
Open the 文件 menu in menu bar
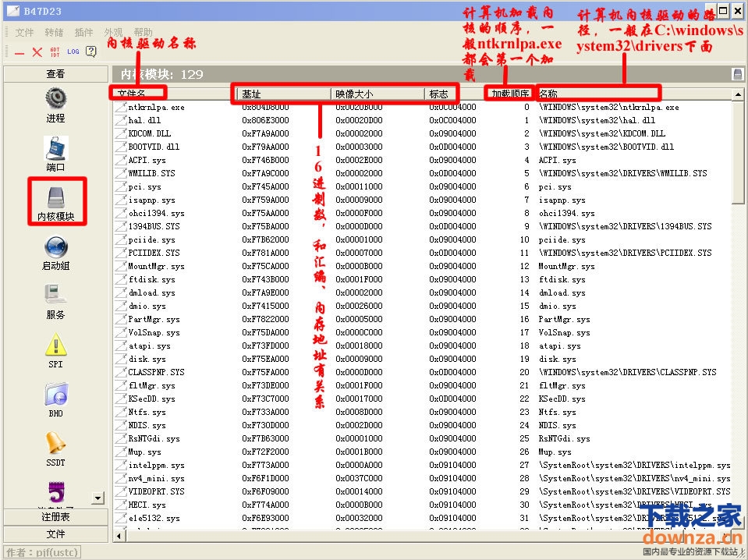[24, 33]
